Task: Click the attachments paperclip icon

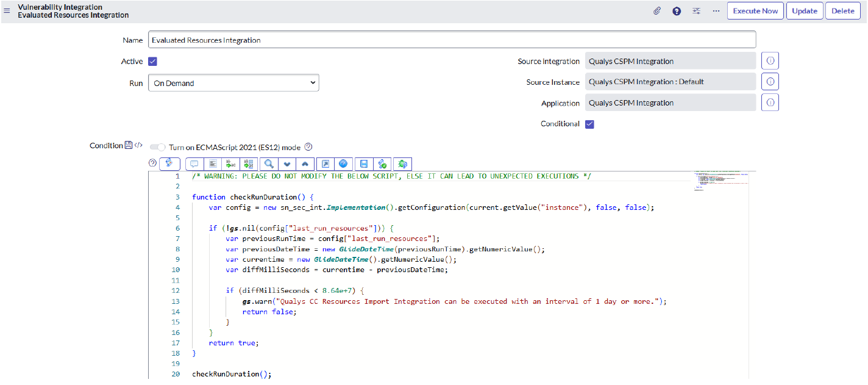Action: pos(657,11)
